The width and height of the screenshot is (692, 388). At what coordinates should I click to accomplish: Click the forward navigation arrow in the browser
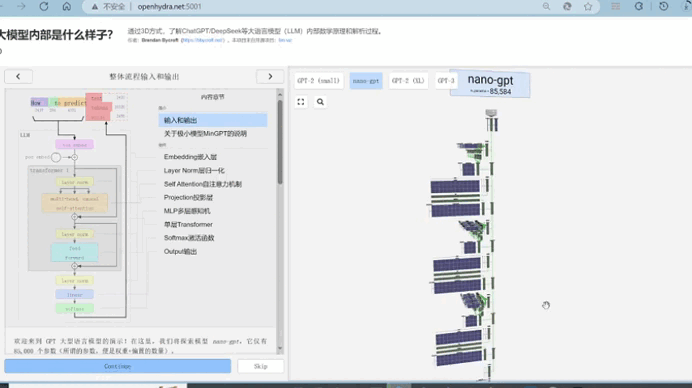pyautogui.click(x=21, y=7)
